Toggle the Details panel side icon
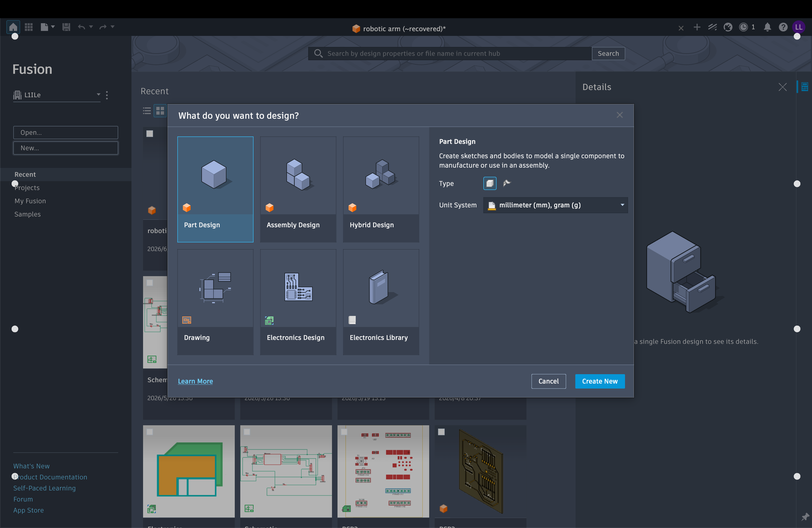812x528 pixels. click(x=805, y=87)
